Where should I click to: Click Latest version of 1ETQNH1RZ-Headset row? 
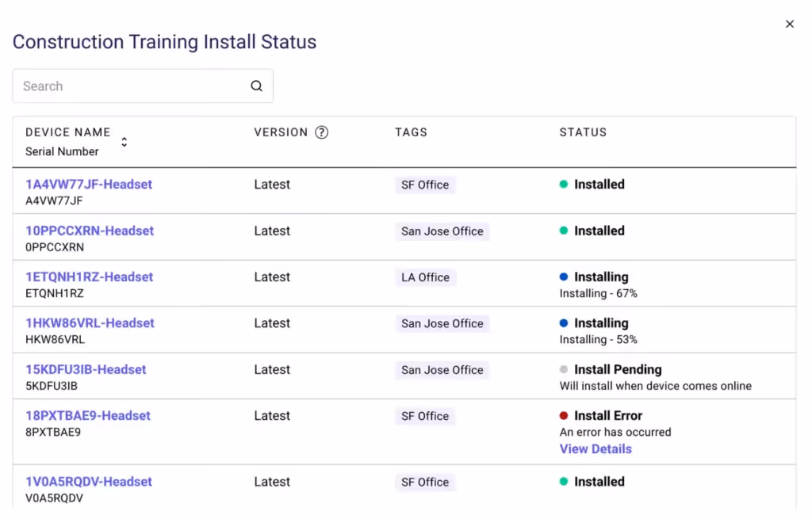tap(272, 277)
